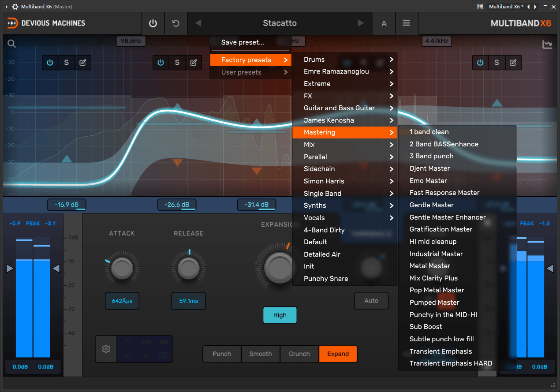The width and height of the screenshot is (560, 392).
Task: Click the EXT sidechain button
Action: tap(146, 342)
